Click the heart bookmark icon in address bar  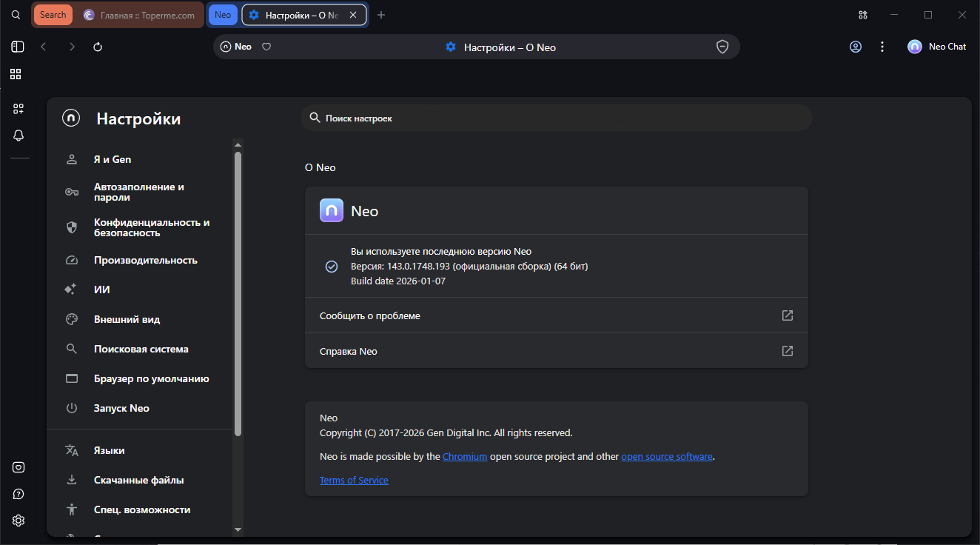tap(267, 47)
